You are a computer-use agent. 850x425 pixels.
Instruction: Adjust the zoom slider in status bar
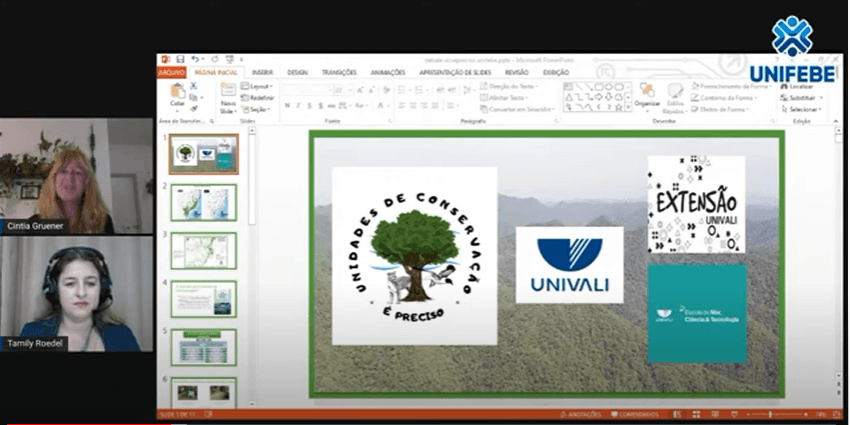coord(770,414)
